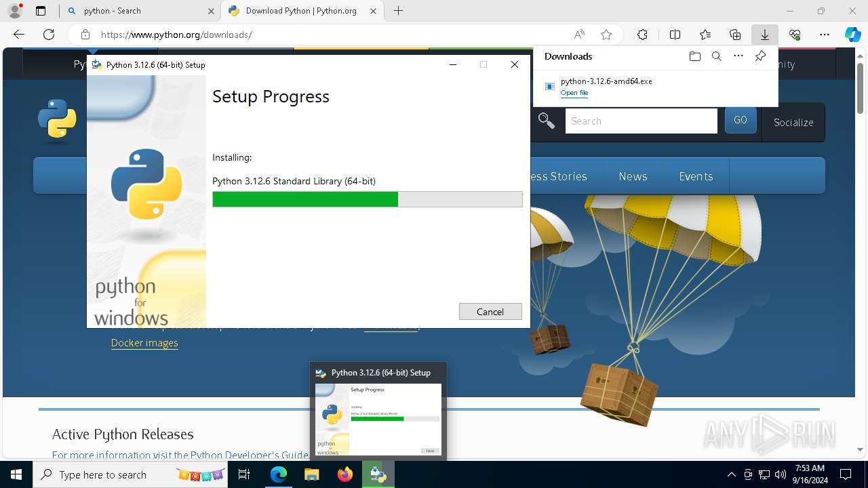The image size is (868, 488).
Task: Close the Download Python tab
Action: 372,11
